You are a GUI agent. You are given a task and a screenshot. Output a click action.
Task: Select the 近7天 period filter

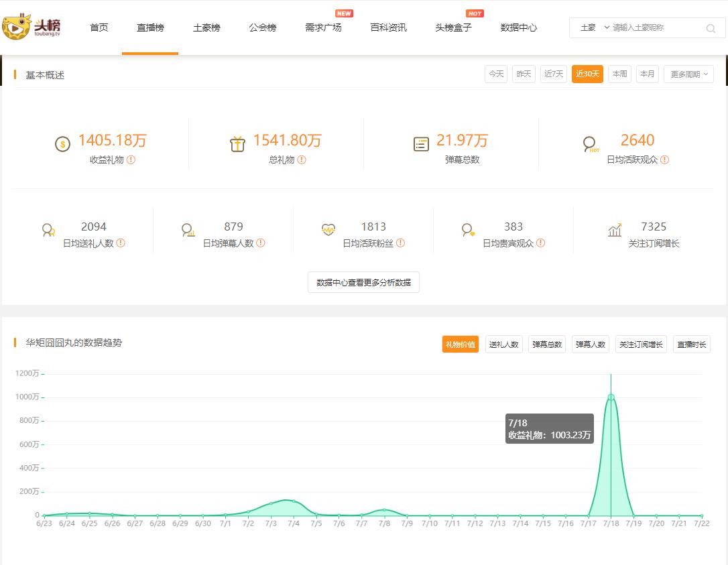tap(554, 74)
